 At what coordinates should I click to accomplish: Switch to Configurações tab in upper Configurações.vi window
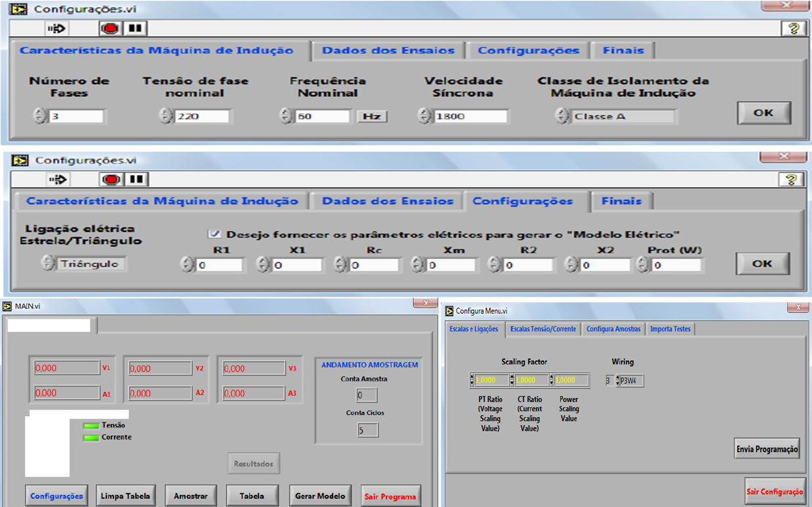point(528,51)
